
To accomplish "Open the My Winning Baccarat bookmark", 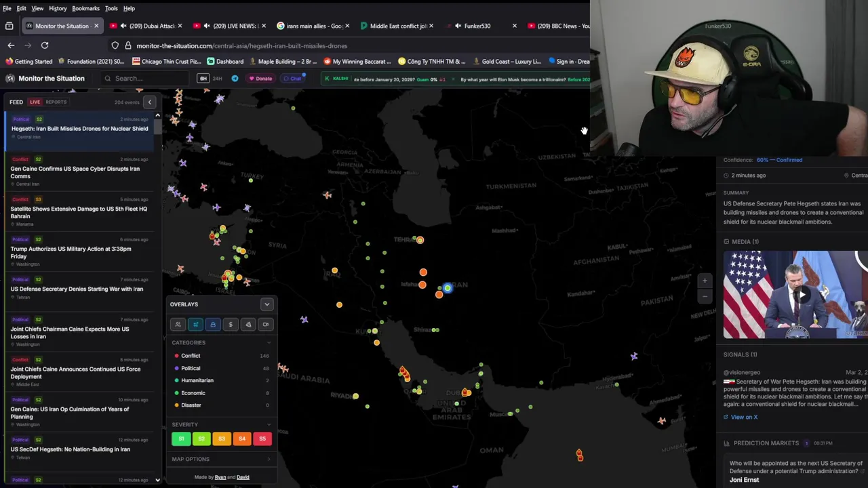I will click(x=357, y=61).
